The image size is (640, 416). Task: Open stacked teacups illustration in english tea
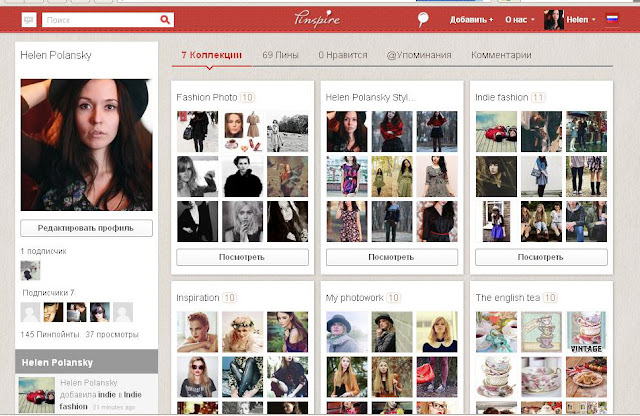click(541, 332)
